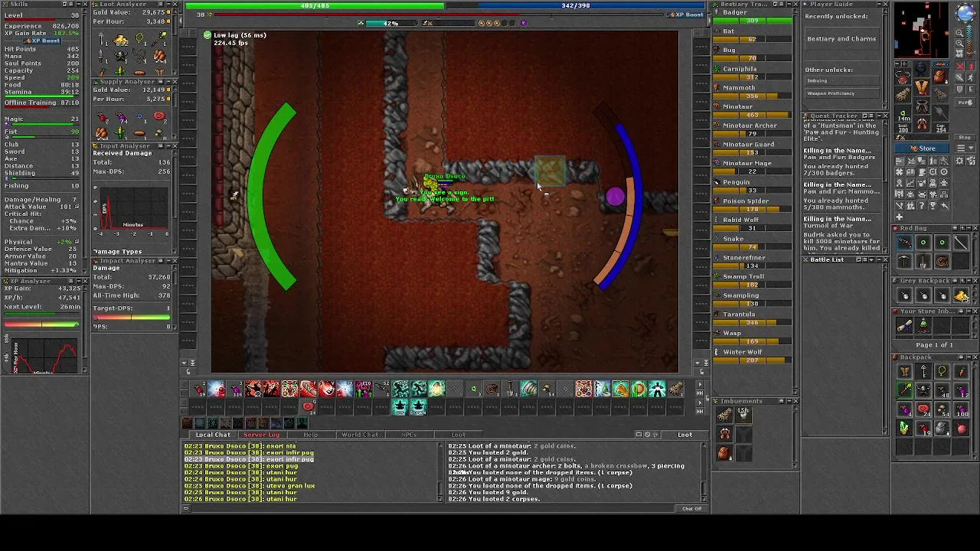Image resolution: width=980 pixels, height=551 pixels.
Task: Collapse the Quest Tracker panel
Action: point(879,116)
